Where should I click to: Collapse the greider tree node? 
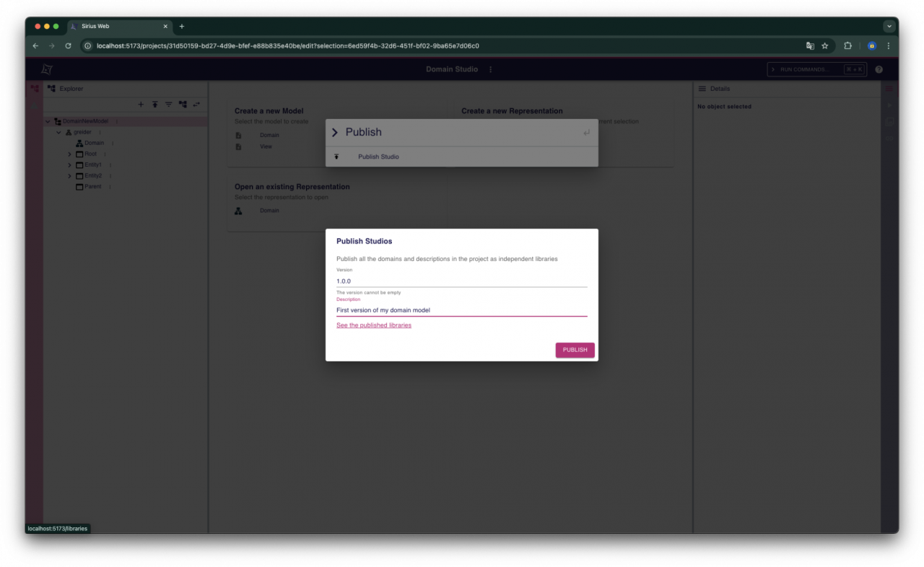(59, 132)
